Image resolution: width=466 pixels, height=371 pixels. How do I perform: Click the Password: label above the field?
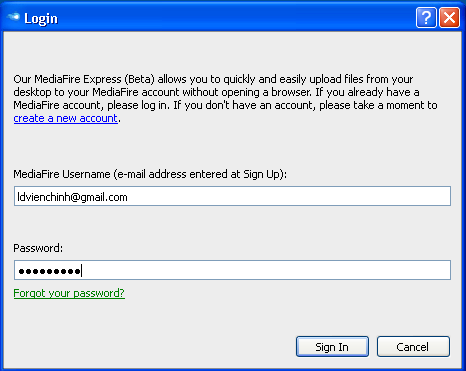[38, 248]
